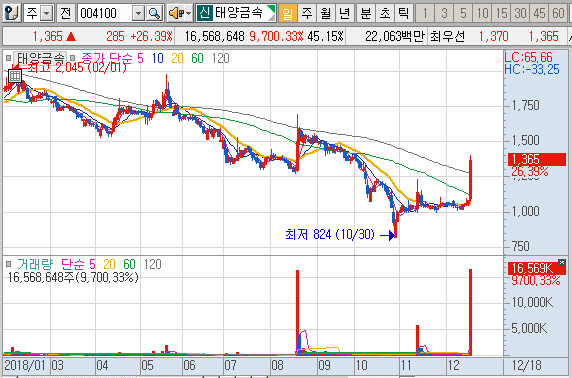Choose the 30 interval button
This screenshot has height=378, width=572.
(x=520, y=14)
